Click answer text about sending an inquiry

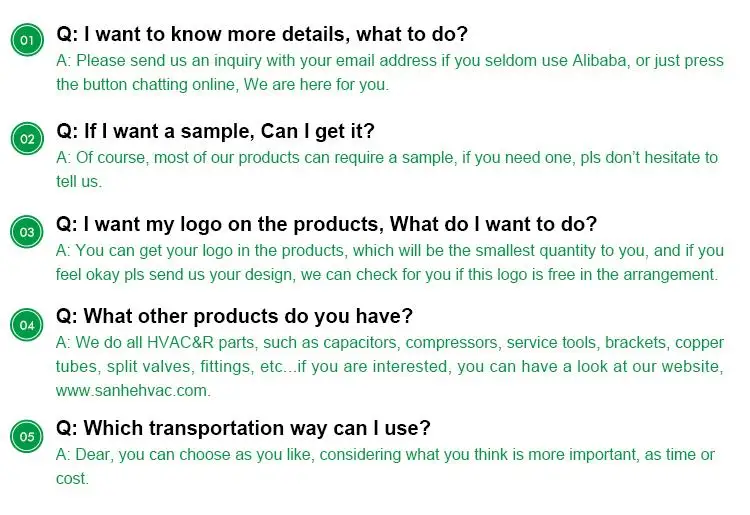(250, 60)
